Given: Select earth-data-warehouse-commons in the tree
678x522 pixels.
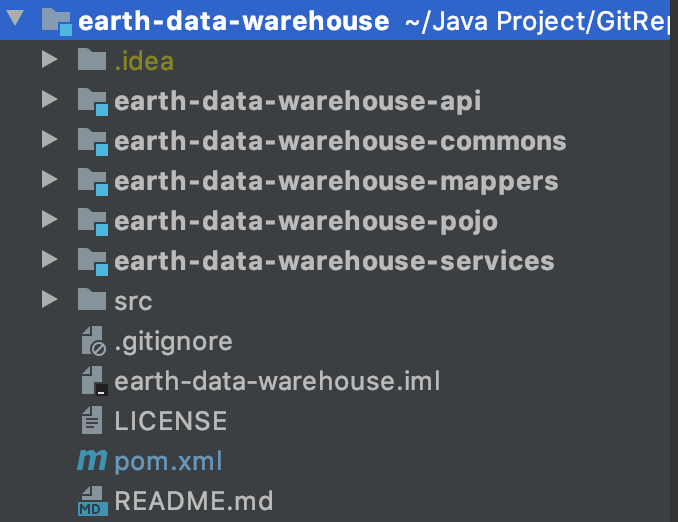Looking at the screenshot, I should click(340, 141).
